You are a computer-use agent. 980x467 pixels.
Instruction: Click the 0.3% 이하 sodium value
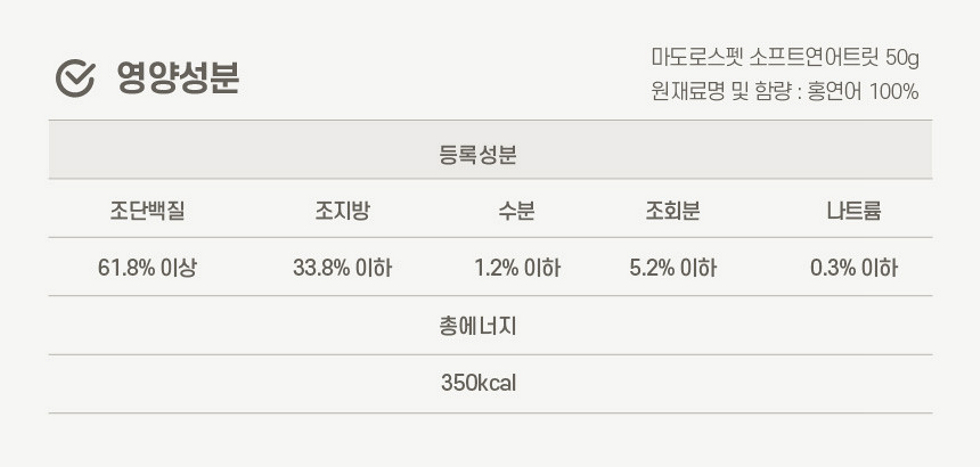[854, 268]
